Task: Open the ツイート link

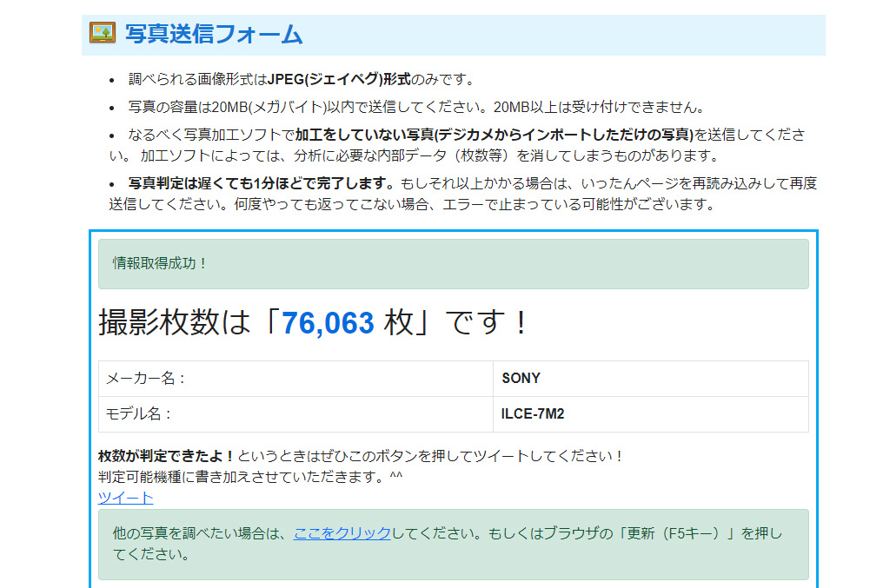Action: (x=125, y=498)
